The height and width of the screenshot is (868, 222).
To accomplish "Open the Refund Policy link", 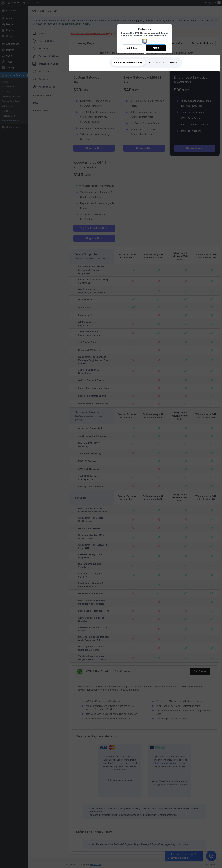I will tap(121, 844).
